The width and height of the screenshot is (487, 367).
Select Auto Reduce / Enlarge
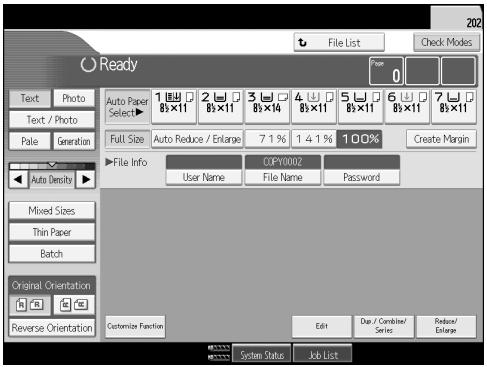point(197,139)
